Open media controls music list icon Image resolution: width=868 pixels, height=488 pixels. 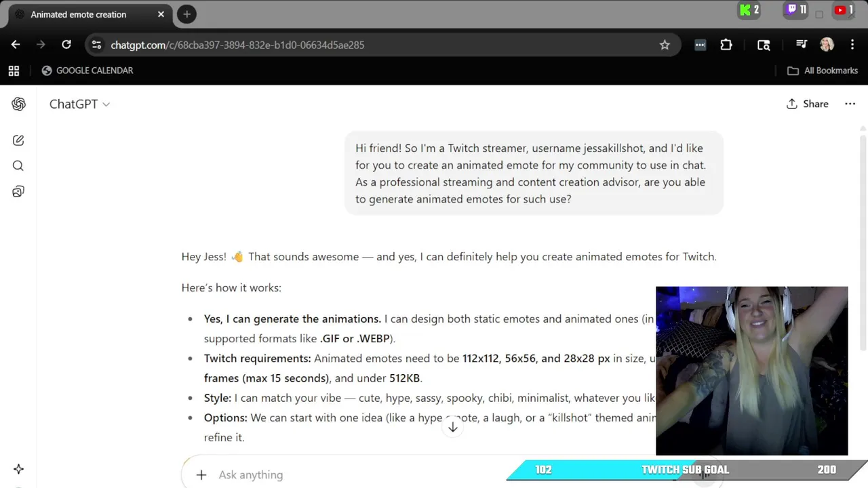click(802, 45)
